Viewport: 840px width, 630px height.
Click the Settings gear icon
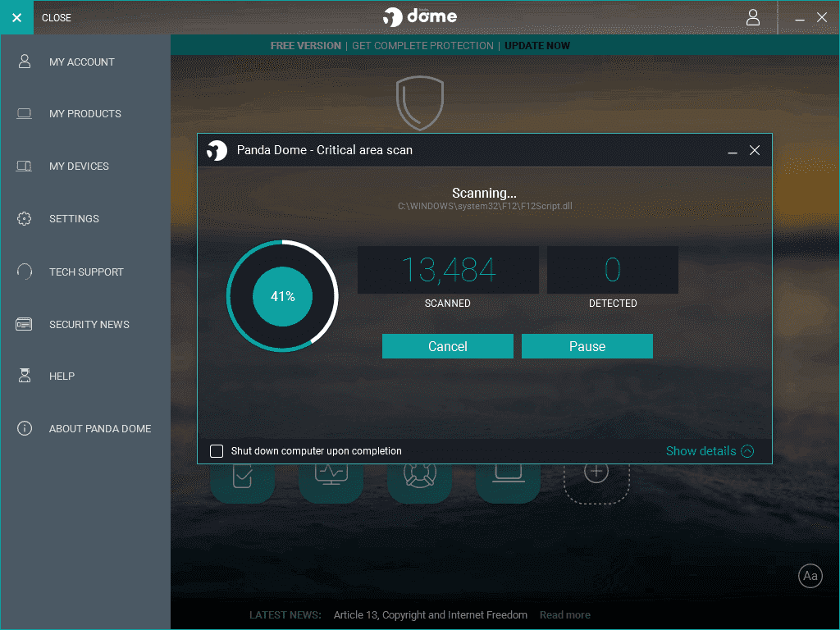24,219
